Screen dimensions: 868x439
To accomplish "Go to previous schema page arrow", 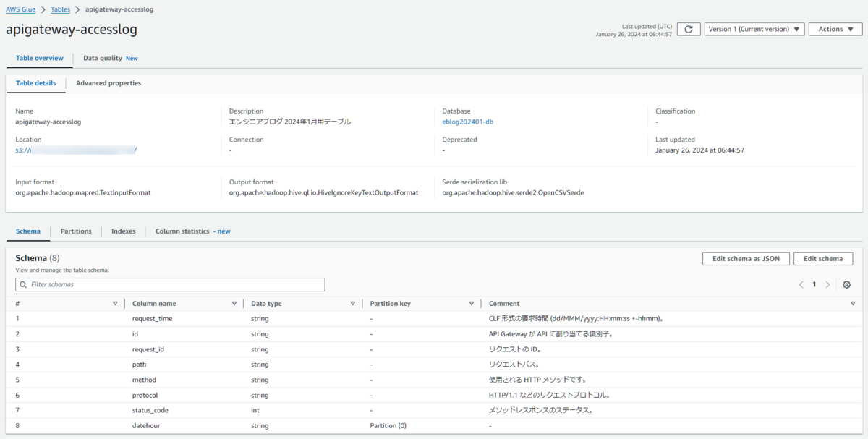I will pos(801,284).
